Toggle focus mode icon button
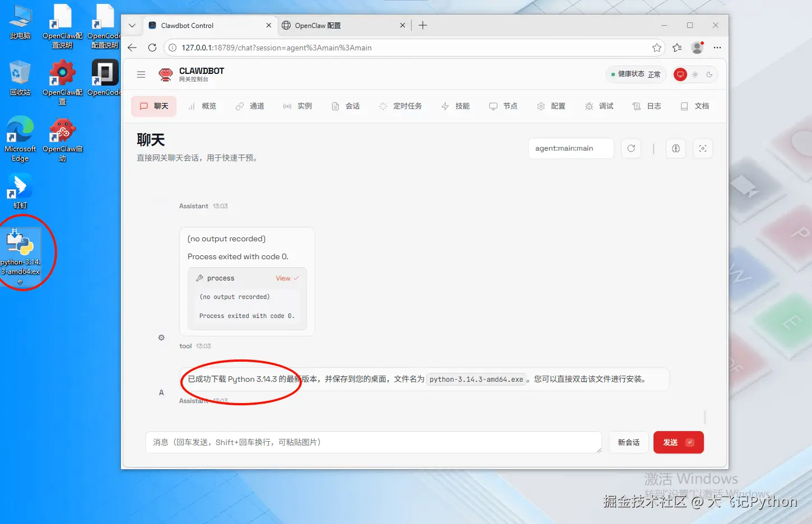Screen dimensions: 812x524 703,148
